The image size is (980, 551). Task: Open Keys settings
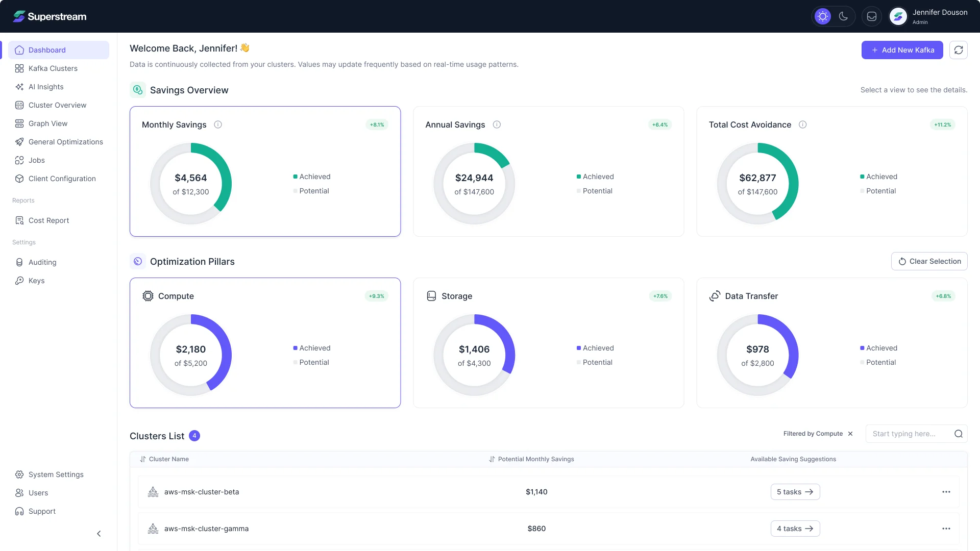[59, 281]
